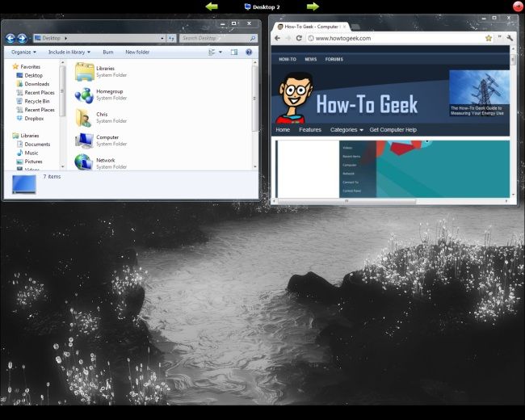Click the Chrome horizontal scrollbar
Image resolution: width=525 pixels, height=420 pixels.
[346, 201]
